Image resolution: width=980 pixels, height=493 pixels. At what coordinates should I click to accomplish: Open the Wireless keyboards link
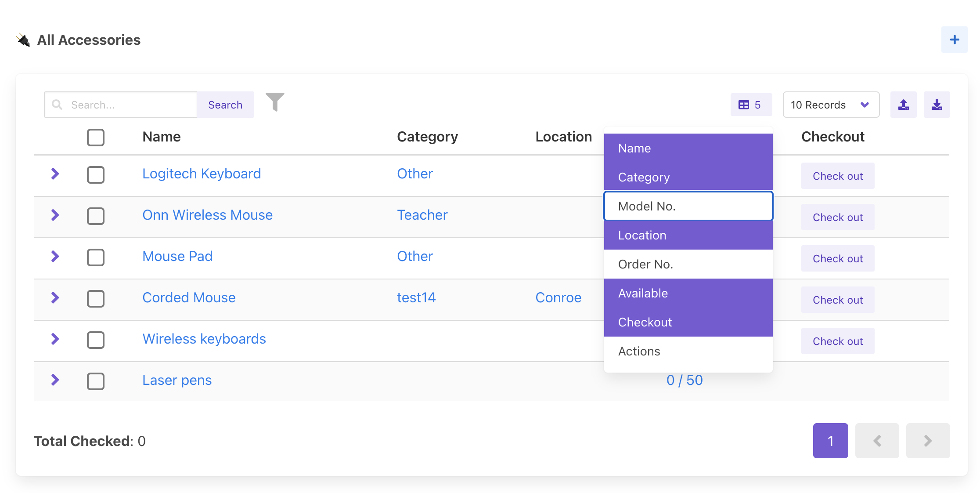(x=204, y=339)
